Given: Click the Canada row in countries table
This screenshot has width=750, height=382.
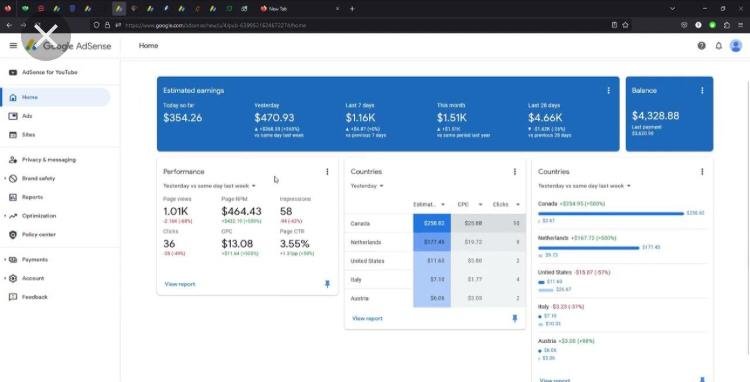Looking at the screenshot, I should coord(435,223).
